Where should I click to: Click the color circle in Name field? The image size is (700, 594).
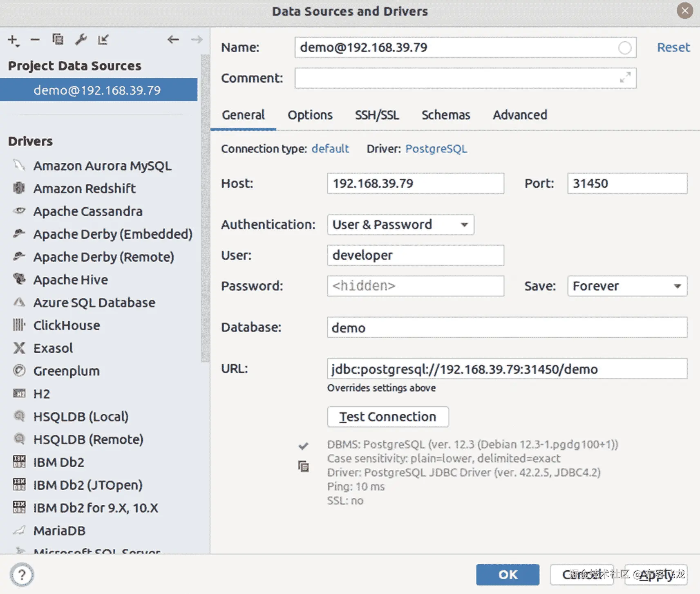pyautogui.click(x=624, y=48)
